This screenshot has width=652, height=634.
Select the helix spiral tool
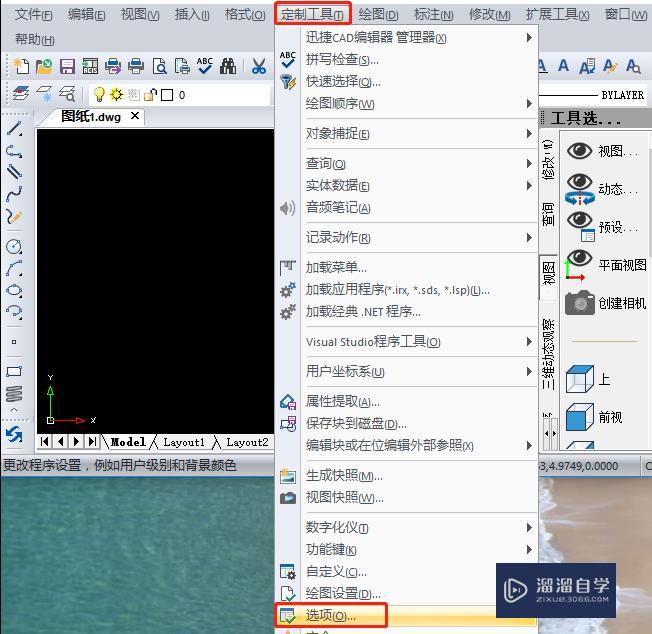pos(14,394)
